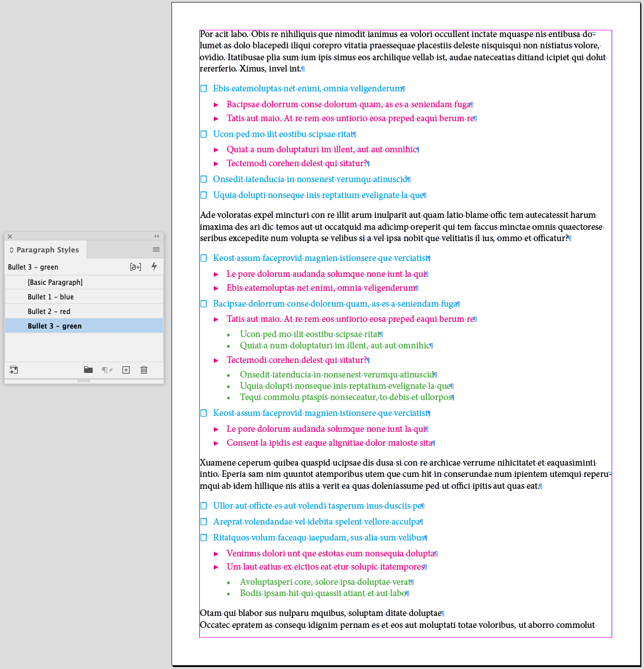
Task: Collapse the panel to icons
Action: click(156, 236)
